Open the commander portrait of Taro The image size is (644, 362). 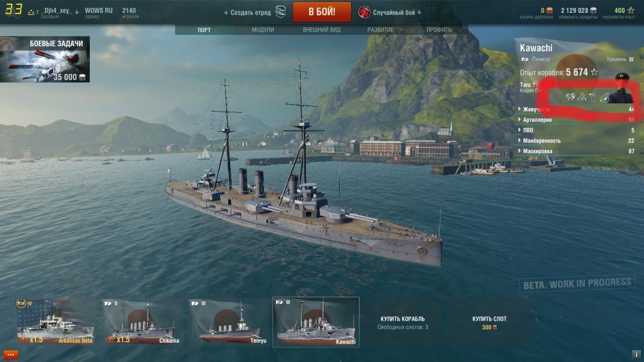pyautogui.click(x=620, y=88)
